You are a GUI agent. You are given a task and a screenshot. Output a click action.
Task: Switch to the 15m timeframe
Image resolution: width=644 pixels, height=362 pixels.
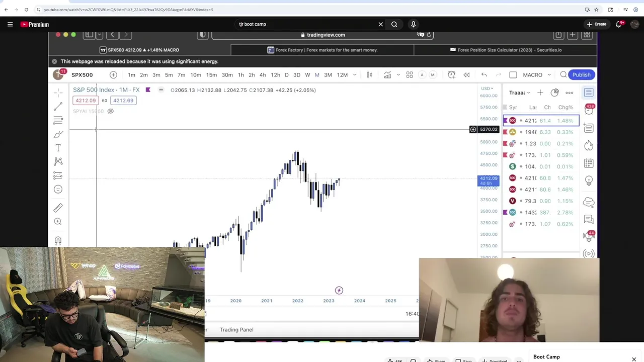[x=211, y=75]
